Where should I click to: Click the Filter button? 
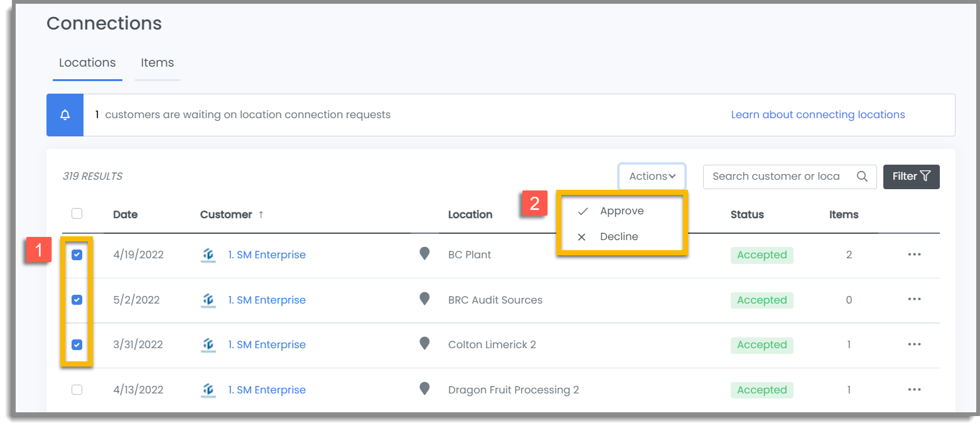[911, 177]
